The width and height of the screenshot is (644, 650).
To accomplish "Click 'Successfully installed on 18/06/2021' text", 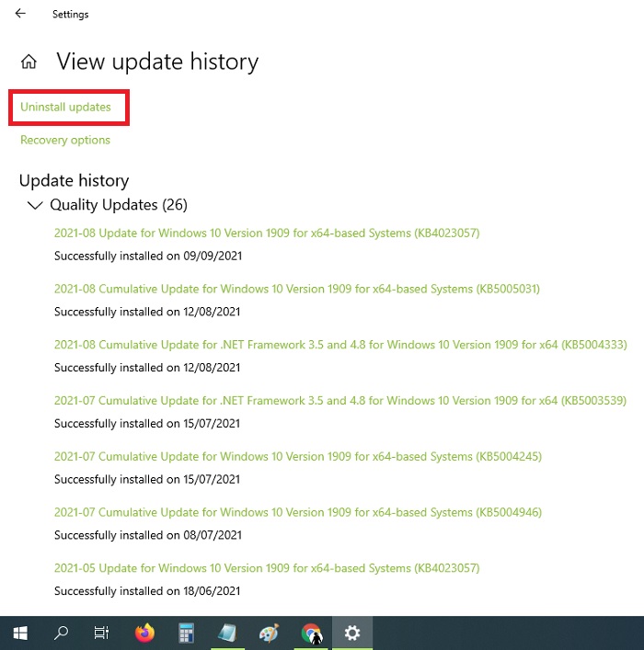I will [147, 591].
